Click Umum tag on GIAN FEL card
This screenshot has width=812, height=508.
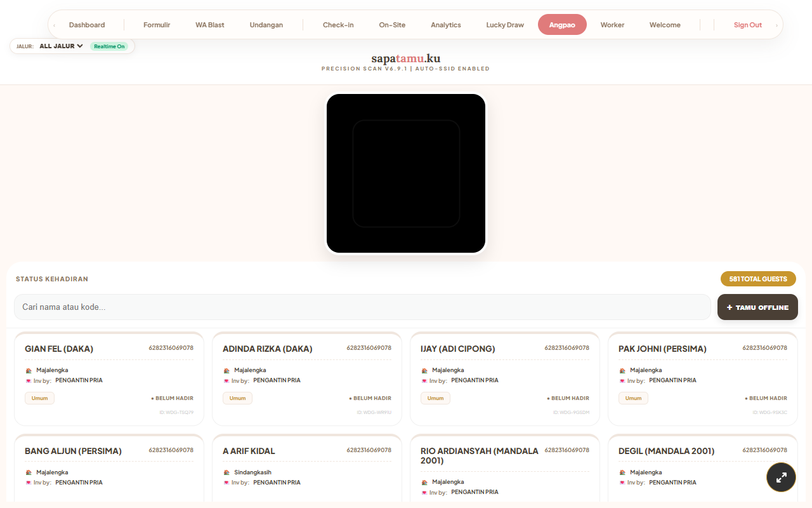[39, 398]
